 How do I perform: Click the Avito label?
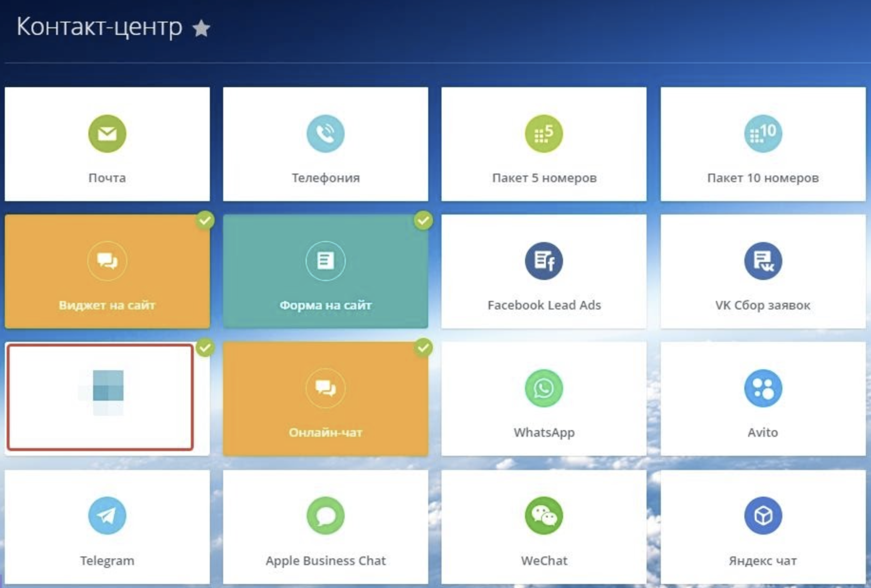click(763, 432)
